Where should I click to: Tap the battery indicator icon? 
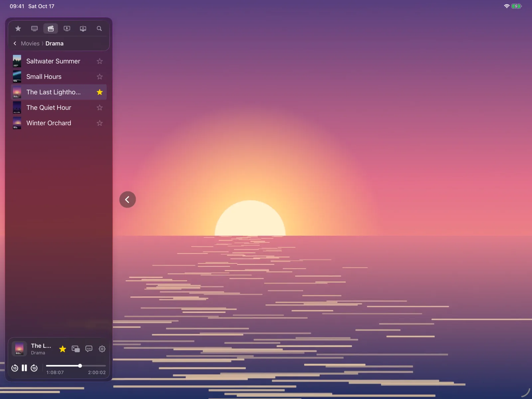coord(517,6)
